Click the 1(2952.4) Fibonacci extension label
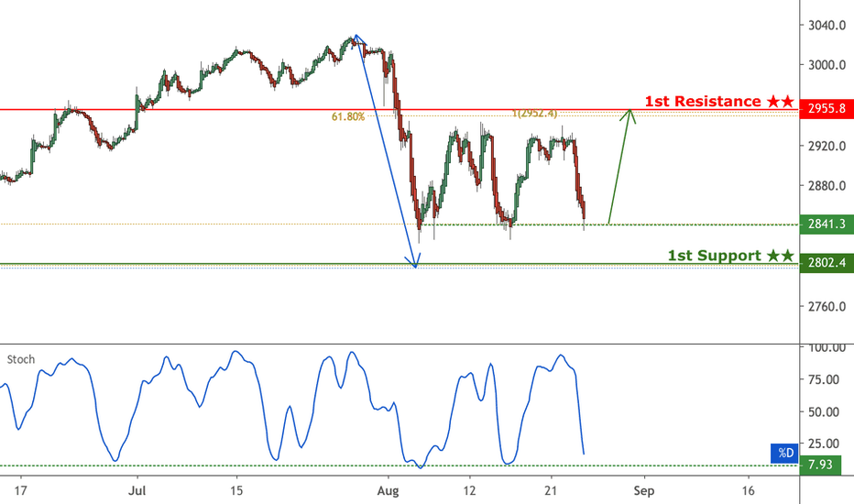Viewport: 854px width, 504px height. [535, 114]
